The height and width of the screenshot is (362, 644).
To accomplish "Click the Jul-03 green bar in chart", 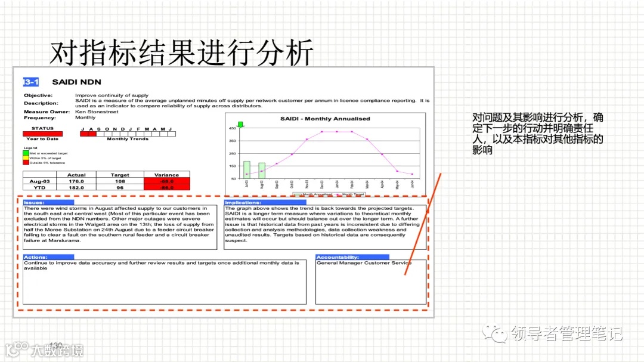I will [x=247, y=170].
